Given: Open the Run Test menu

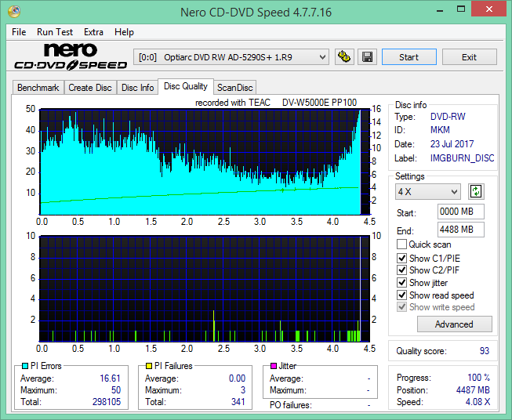Looking at the screenshot, I should [x=55, y=32].
